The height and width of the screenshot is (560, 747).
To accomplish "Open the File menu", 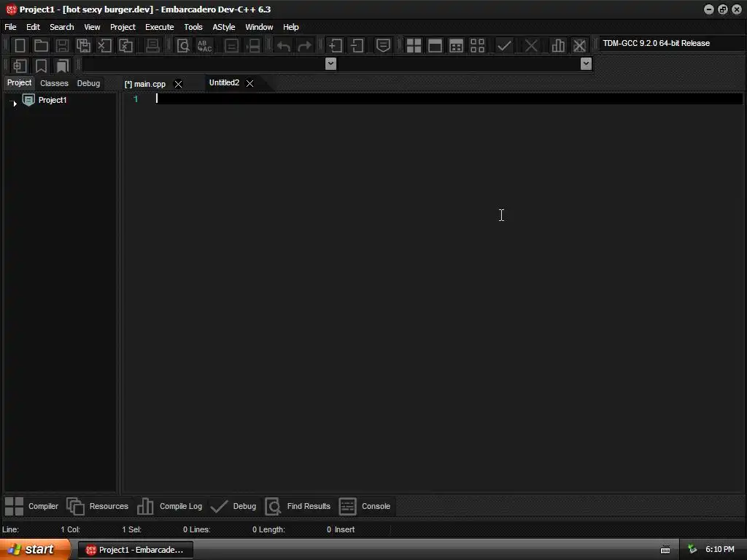I will click(x=10, y=27).
